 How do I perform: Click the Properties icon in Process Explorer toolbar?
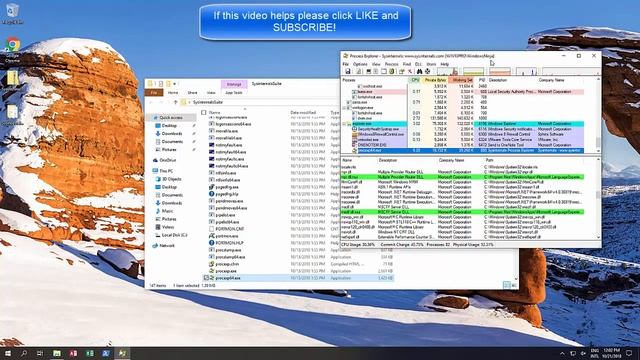[x=402, y=71]
